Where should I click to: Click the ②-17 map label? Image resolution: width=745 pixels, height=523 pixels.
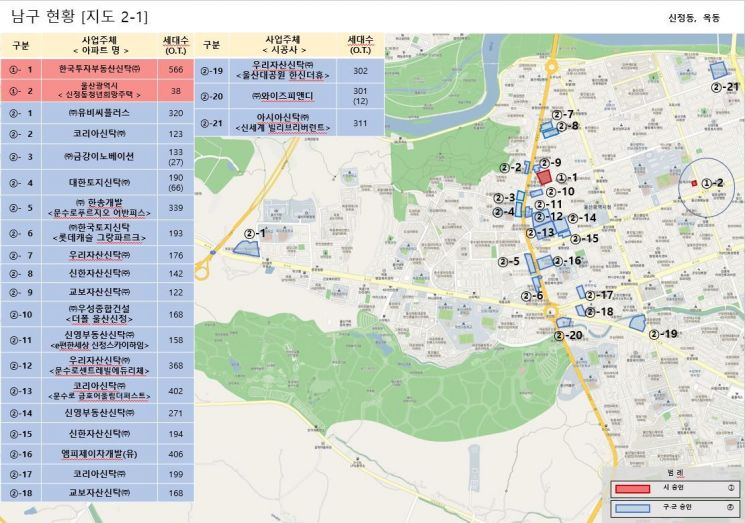click(598, 295)
